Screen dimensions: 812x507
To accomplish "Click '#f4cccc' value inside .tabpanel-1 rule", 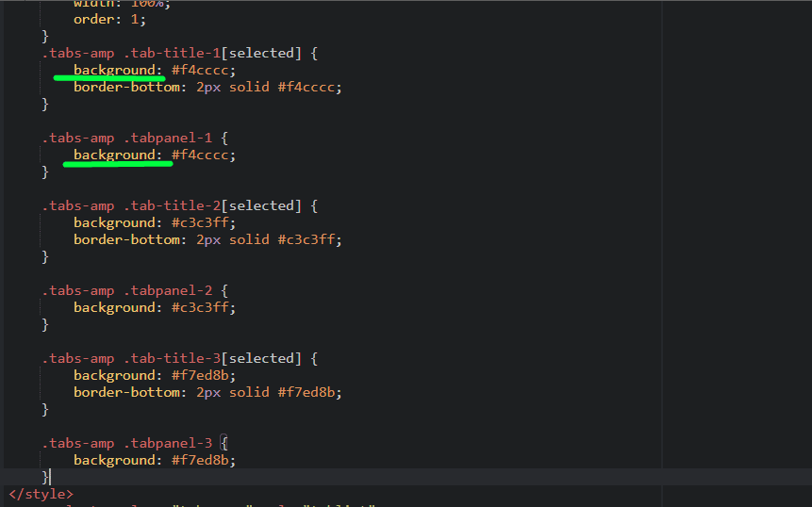I will click(200, 155).
